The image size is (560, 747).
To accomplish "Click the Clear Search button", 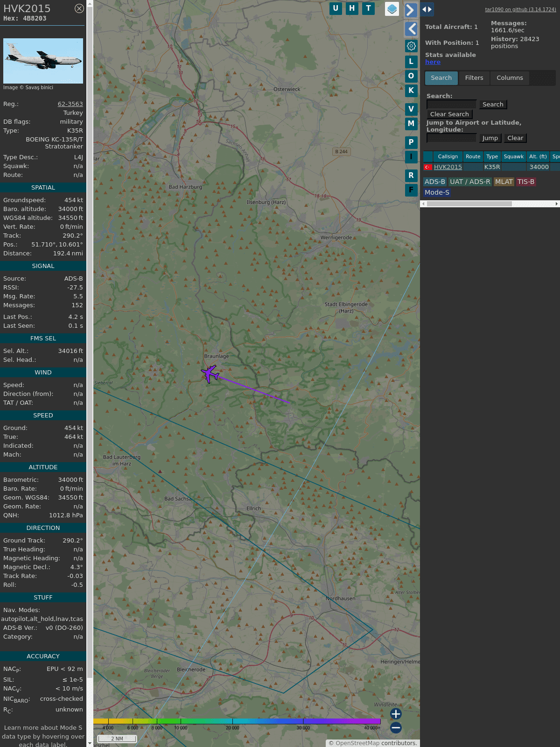I will [449, 114].
